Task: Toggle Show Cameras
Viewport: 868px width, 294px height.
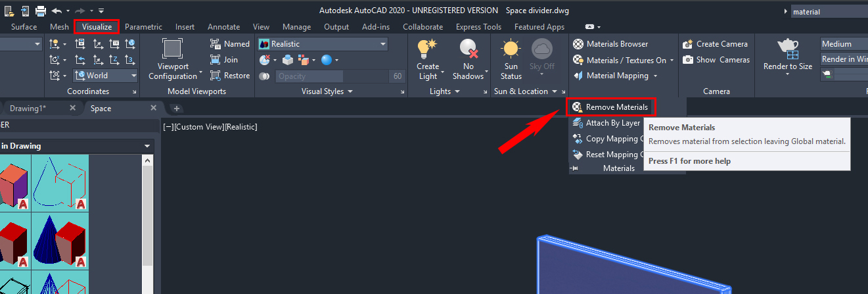Action: tap(716, 60)
